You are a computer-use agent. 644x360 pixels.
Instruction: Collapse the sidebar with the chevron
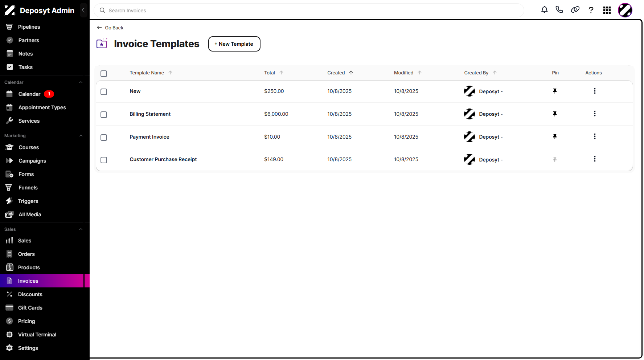click(x=83, y=10)
